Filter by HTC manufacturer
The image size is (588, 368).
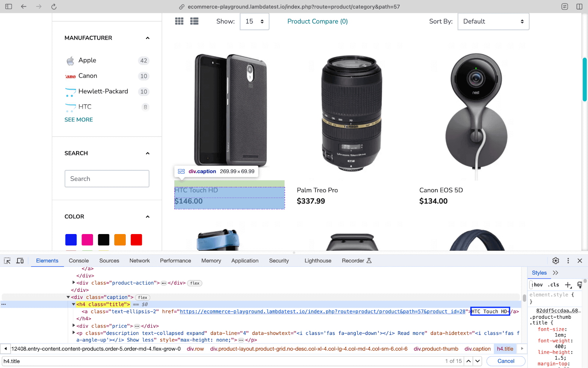pyautogui.click(x=85, y=107)
